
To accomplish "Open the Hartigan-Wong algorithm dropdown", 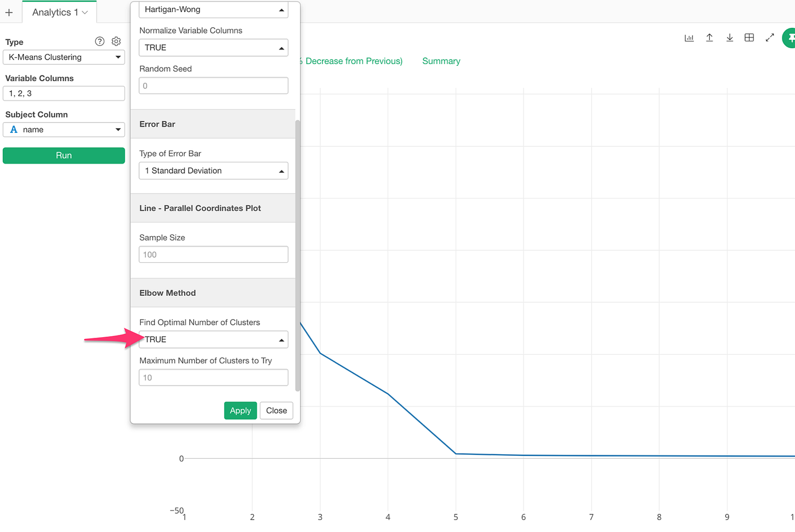I will [213, 10].
